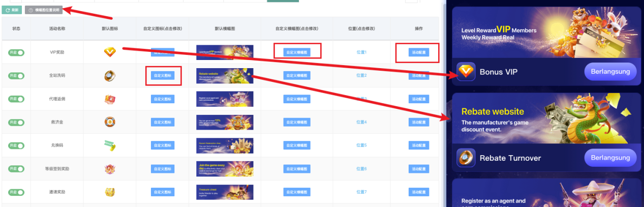
Task: Click the 全站洗码 Rebate website banner thumbnail
Action: pyautogui.click(x=225, y=76)
